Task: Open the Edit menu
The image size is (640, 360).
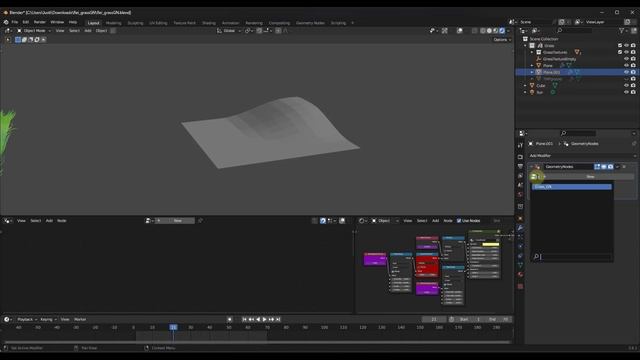Action: [26, 22]
